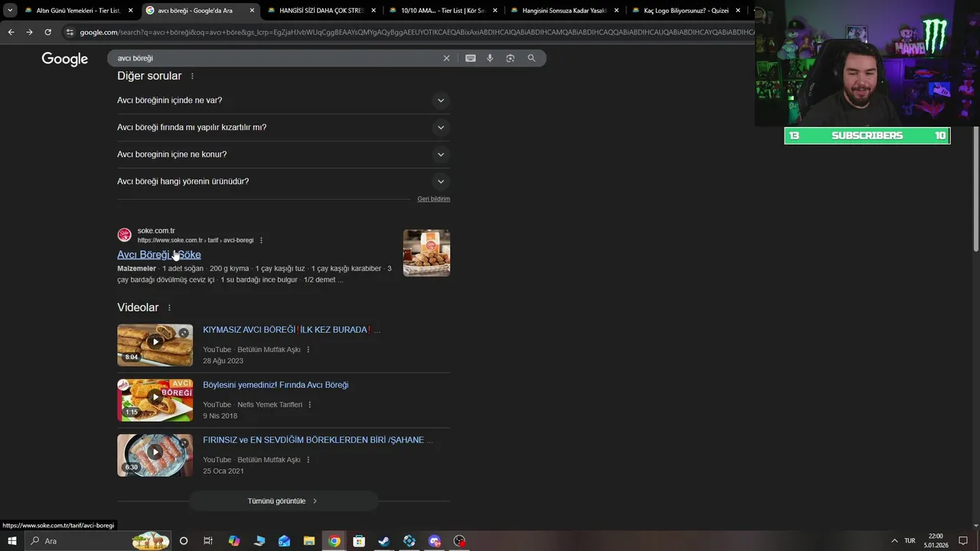Viewport: 980px width, 551px height.
Task: Expand 'Avcı böreğinin içinde ne var?' question
Action: pyautogui.click(x=283, y=100)
